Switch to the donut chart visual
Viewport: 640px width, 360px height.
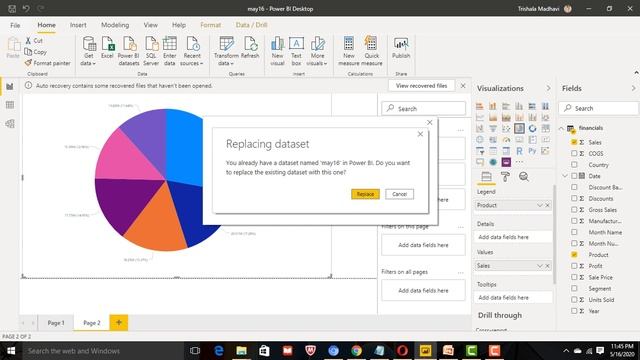[532, 129]
